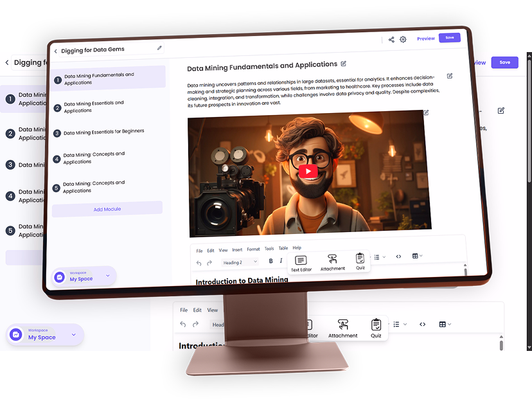The image size is (532, 403).
Task: Click the redo arrow in the background window editor
Action: [195, 324]
